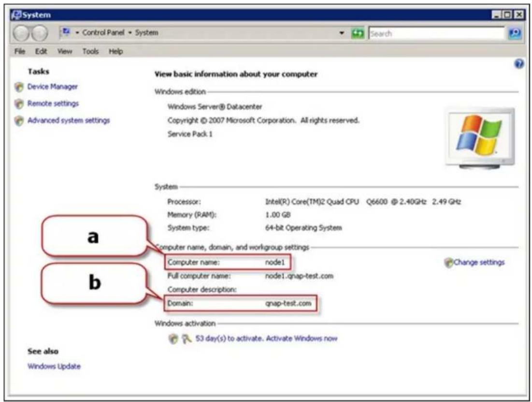Click the System window title icon

click(x=16, y=15)
